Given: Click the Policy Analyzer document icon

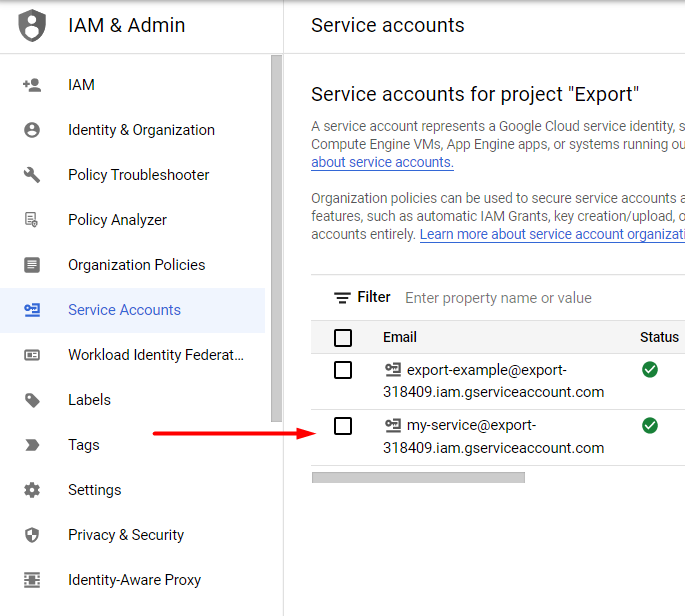Looking at the screenshot, I should (x=31, y=219).
